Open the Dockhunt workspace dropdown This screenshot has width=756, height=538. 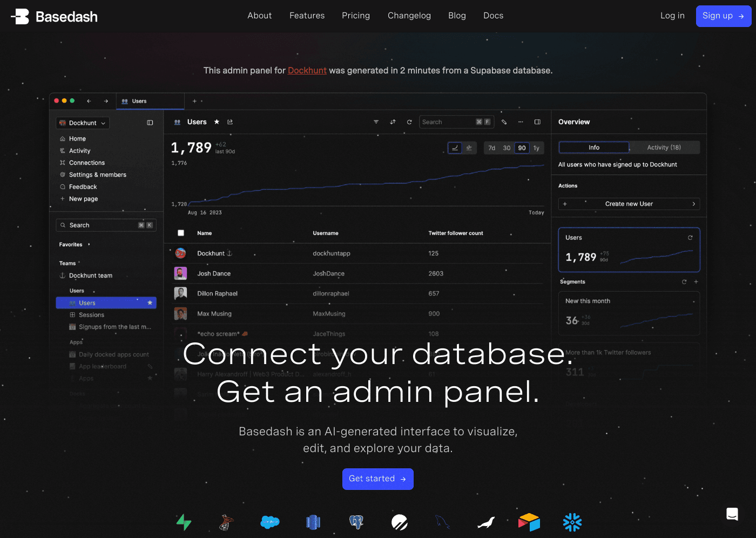83,123
